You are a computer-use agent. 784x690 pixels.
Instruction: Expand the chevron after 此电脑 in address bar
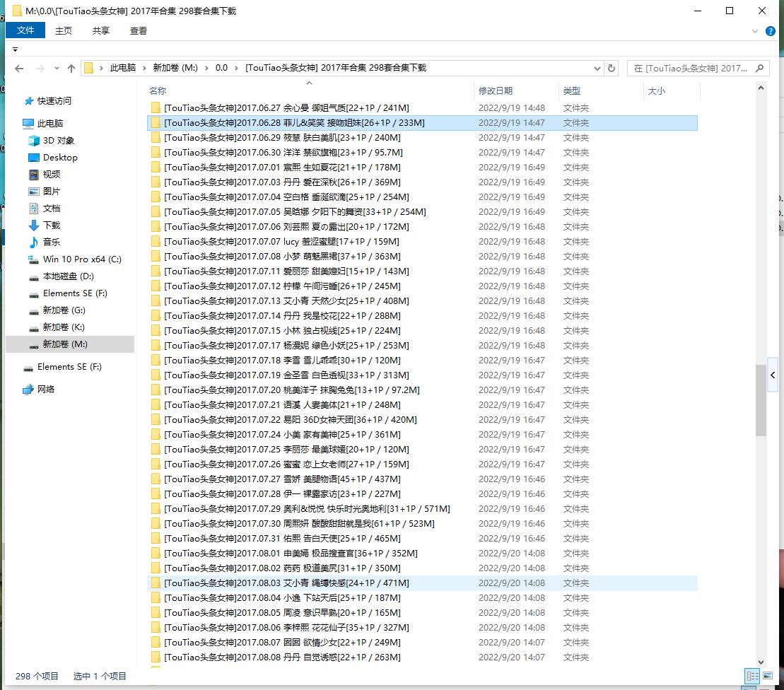(144, 68)
